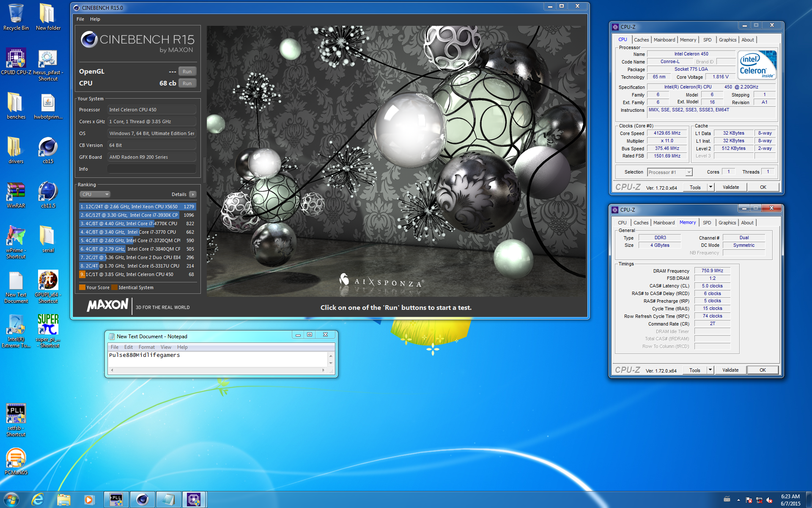Switch to Caches tab in upper CPU-Z
The image size is (812, 508).
click(x=641, y=40)
